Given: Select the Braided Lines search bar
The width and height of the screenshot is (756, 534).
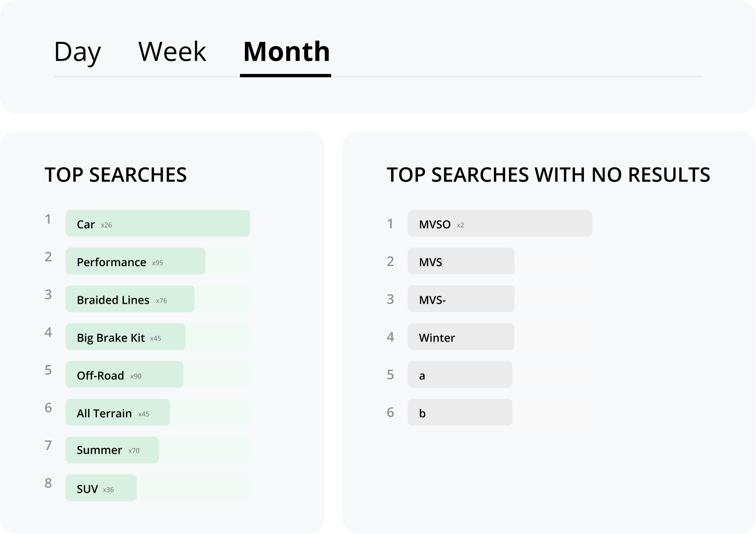Looking at the screenshot, I should [x=113, y=300].
